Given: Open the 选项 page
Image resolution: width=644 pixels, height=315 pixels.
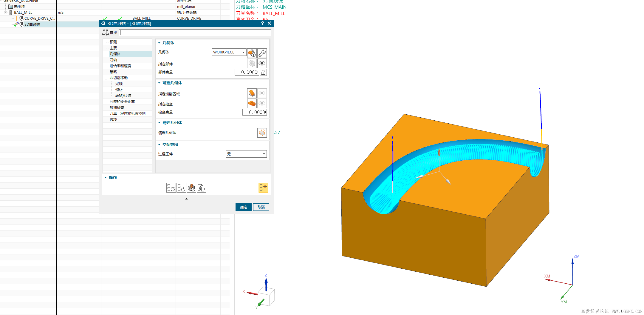Looking at the screenshot, I should (x=113, y=120).
